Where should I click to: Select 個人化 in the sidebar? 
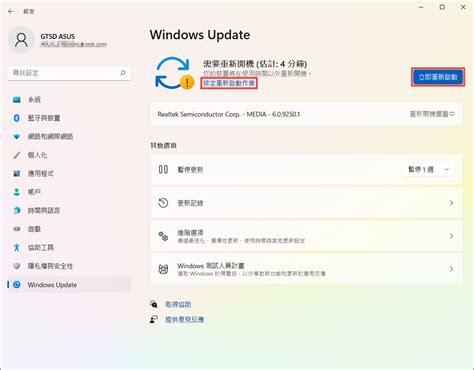(69, 155)
